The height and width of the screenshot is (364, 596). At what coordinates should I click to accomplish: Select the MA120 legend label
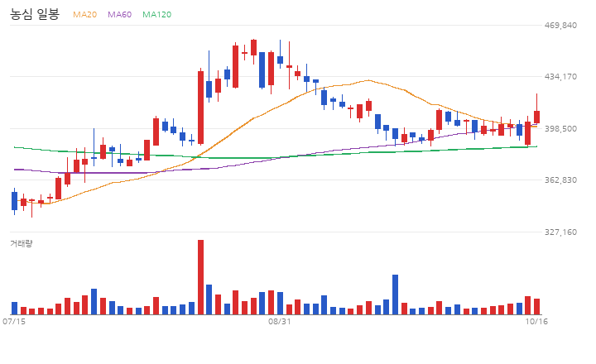click(156, 14)
